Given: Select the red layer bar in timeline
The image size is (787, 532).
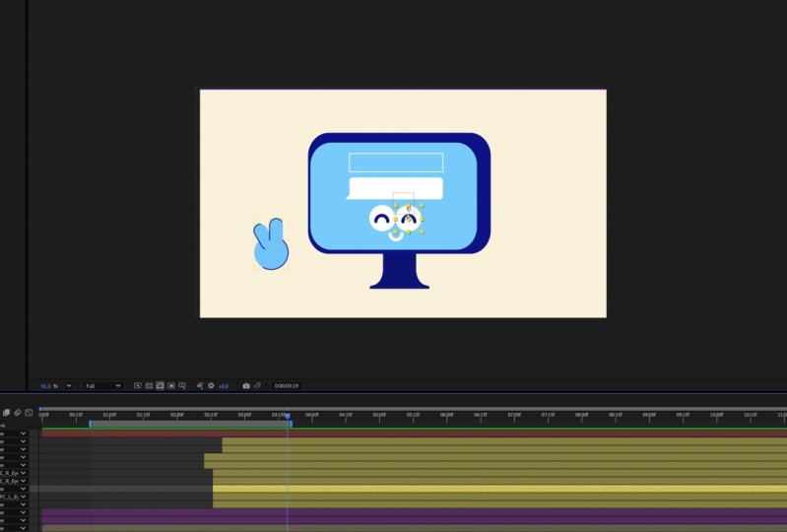Looking at the screenshot, I should [x=415, y=433].
